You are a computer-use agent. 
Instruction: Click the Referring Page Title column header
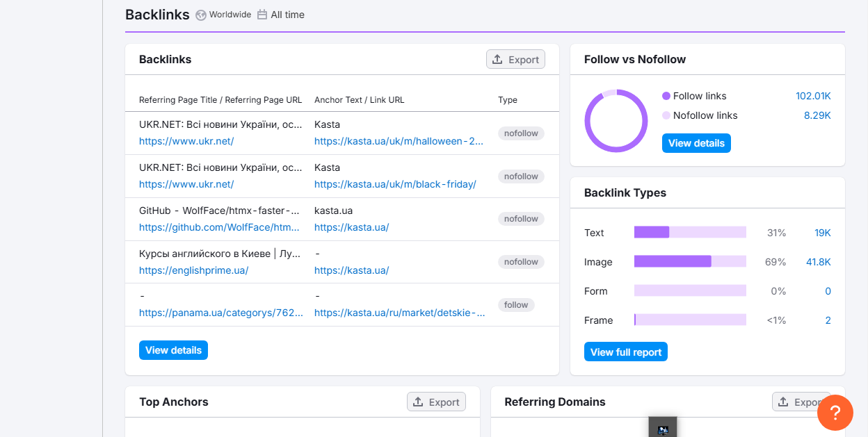coord(220,100)
